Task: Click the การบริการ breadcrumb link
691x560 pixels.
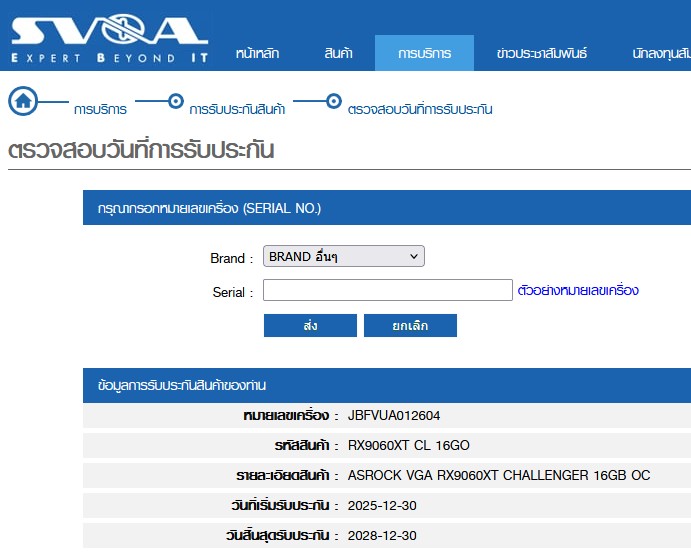Action: [x=100, y=110]
